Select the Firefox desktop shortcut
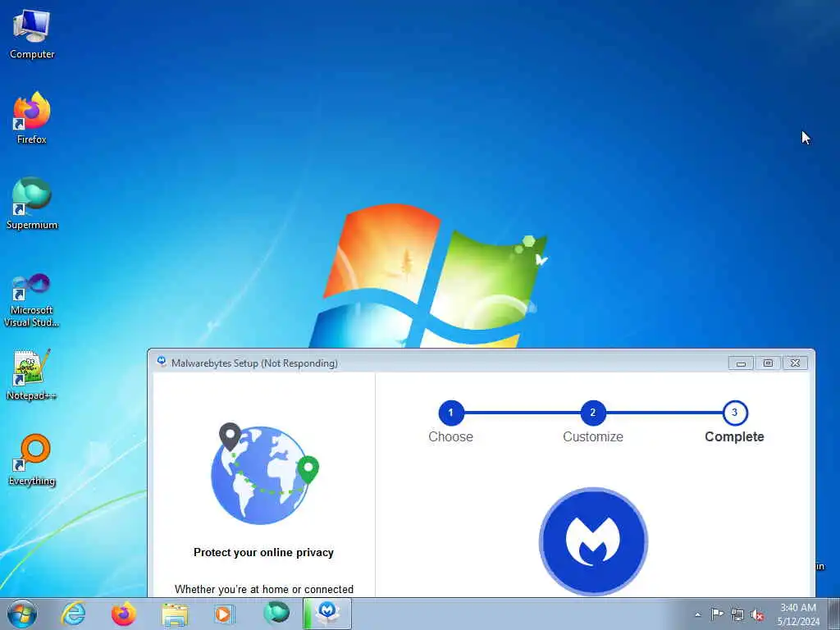This screenshot has height=630, width=840. point(32,118)
